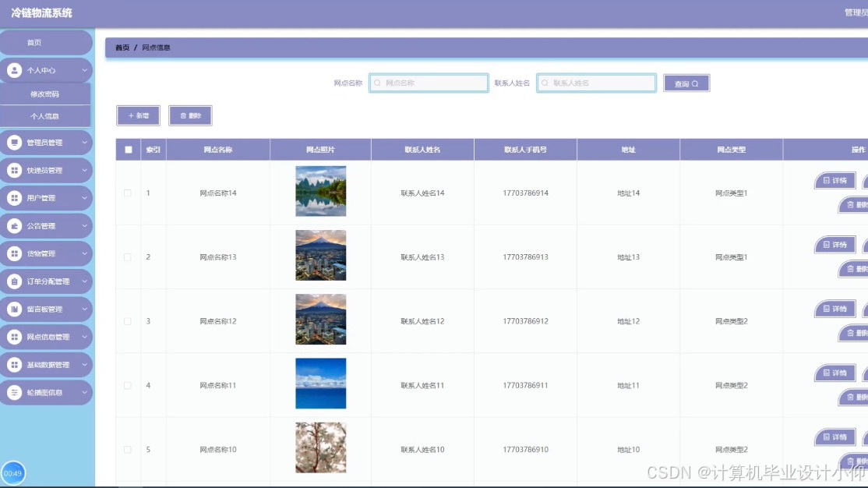Click the 货物管理 grid icon

(x=14, y=253)
